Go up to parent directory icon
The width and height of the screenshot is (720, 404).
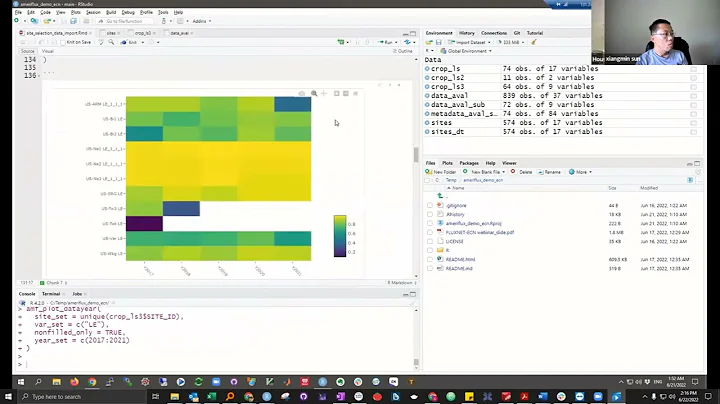440,196
